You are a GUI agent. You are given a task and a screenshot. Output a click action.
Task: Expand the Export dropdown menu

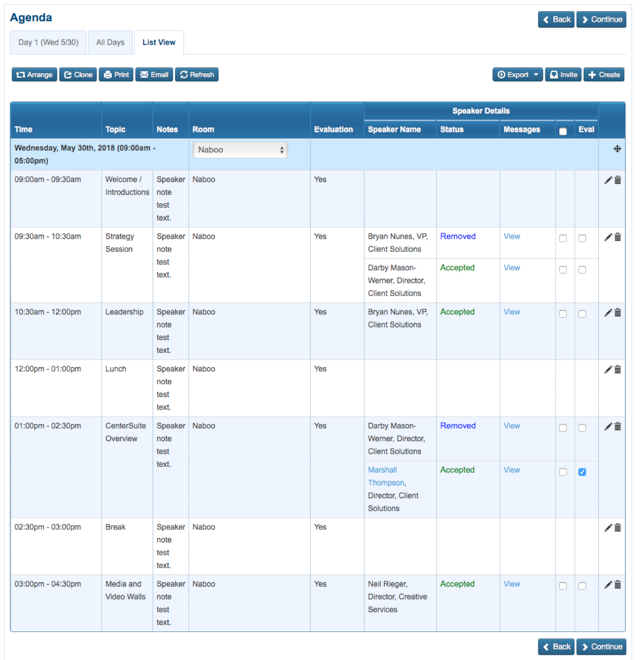[518, 75]
